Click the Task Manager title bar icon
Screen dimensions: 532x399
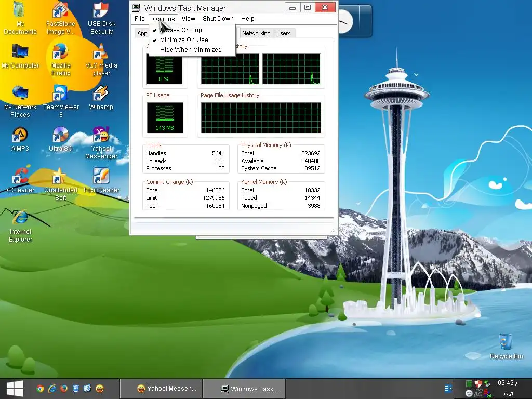coord(137,7)
